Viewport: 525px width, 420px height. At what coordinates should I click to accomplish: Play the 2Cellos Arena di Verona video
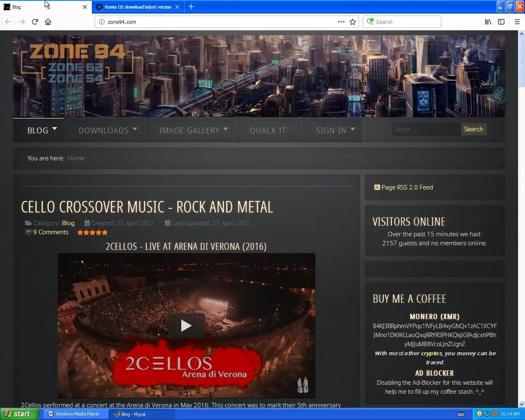[x=186, y=326]
